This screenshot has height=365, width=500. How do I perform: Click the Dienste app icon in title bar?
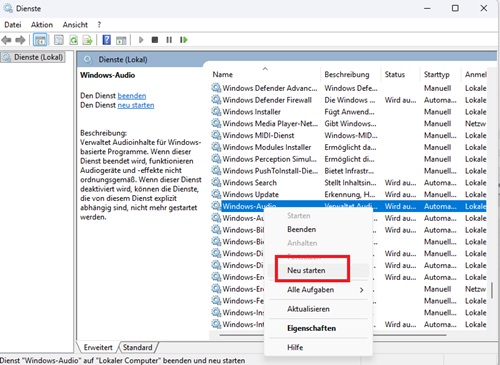[8, 8]
